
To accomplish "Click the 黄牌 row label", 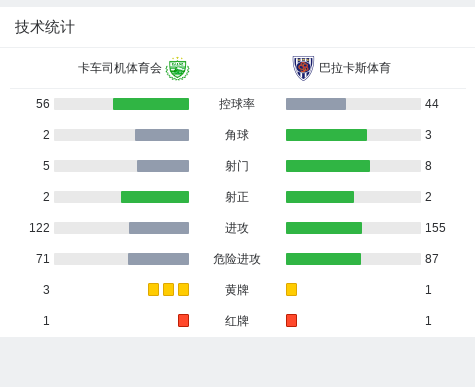I will point(237,290).
